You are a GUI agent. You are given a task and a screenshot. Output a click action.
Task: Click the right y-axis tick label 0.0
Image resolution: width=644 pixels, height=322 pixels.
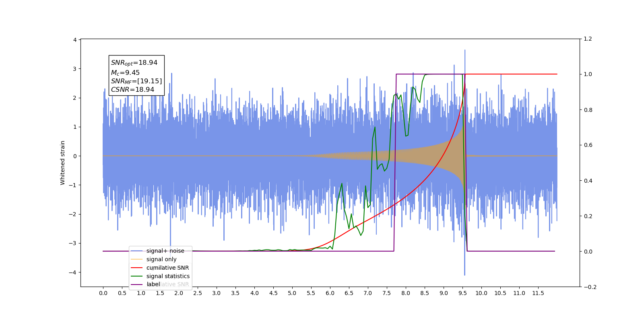588,252
